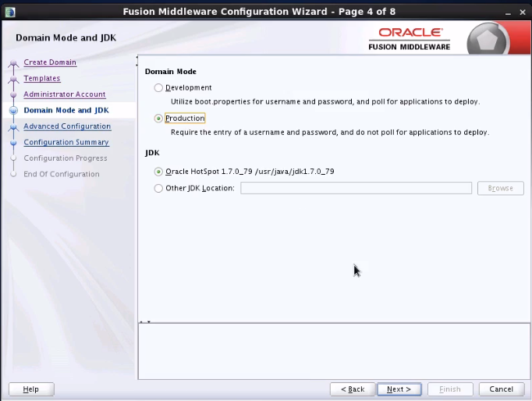
Task: Click the Next button
Action: click(399, 389)
